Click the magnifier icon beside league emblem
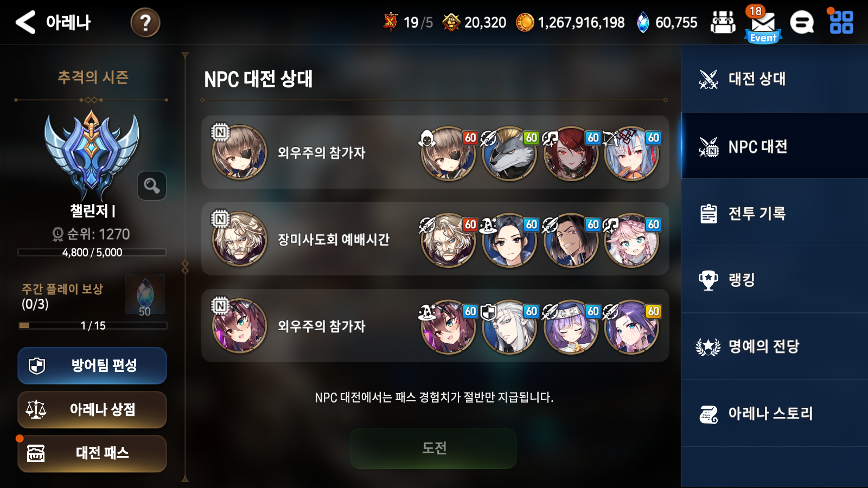 (152, 186)
